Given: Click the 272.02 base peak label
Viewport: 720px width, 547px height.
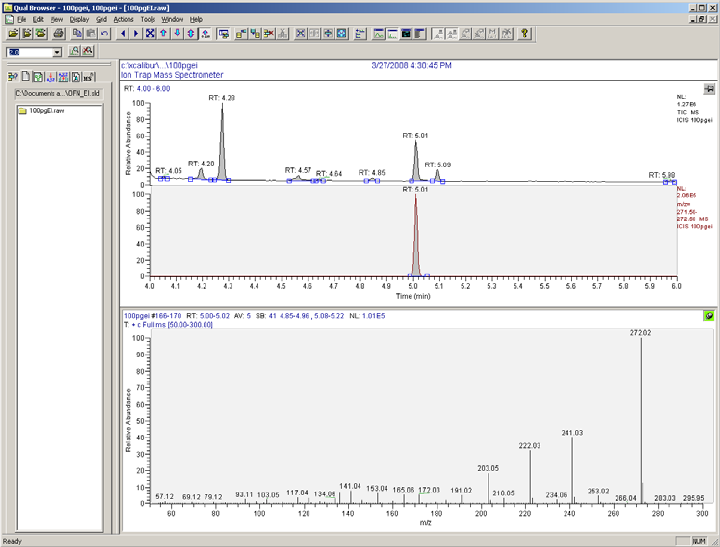Looking at the screenshot, I should click(x=640, y=333).
